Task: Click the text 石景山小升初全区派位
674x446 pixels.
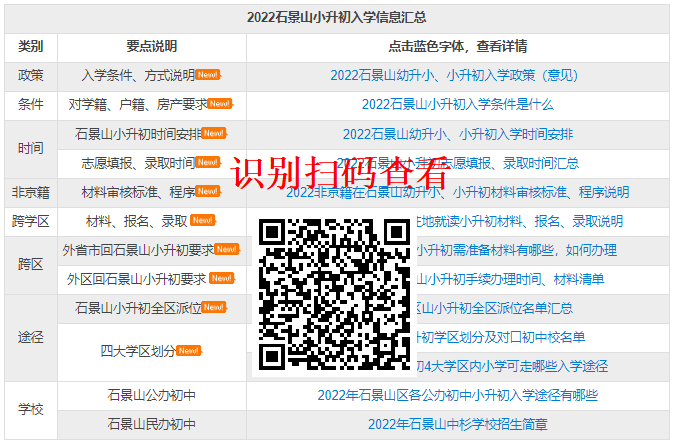Action: [x=138, y=308]
